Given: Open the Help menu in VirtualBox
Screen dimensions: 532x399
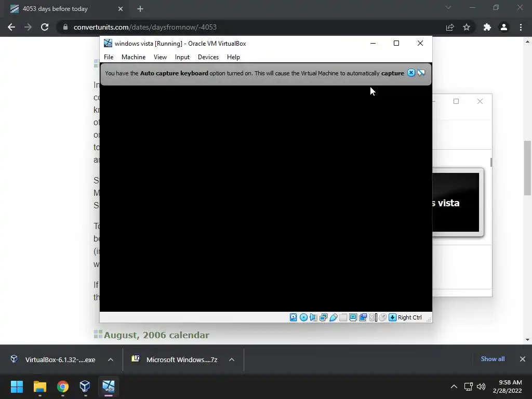Looking at the screenshot, I should click(233, 57).
